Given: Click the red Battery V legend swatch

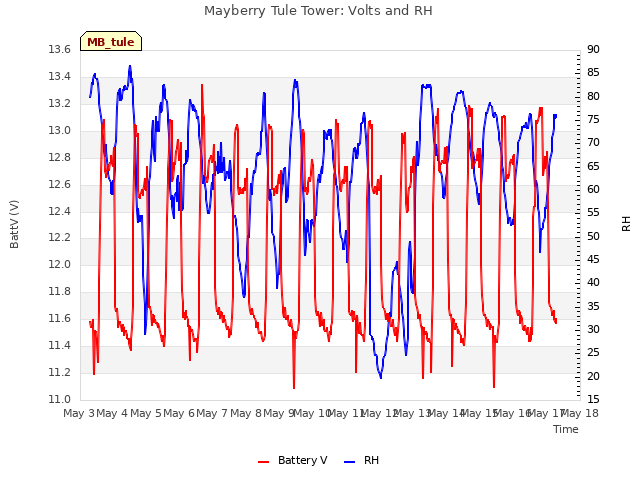Looking at the screenshot, I should (x=264, y=462).
